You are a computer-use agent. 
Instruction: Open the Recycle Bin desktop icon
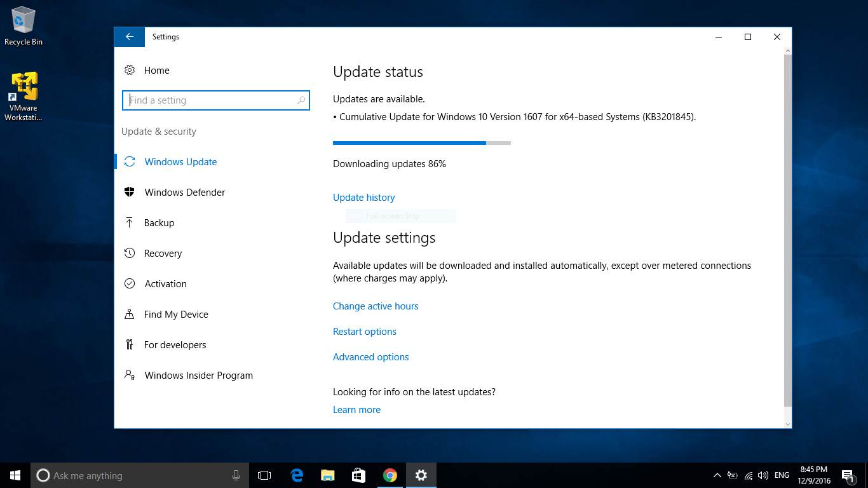[x=24, y=26]
